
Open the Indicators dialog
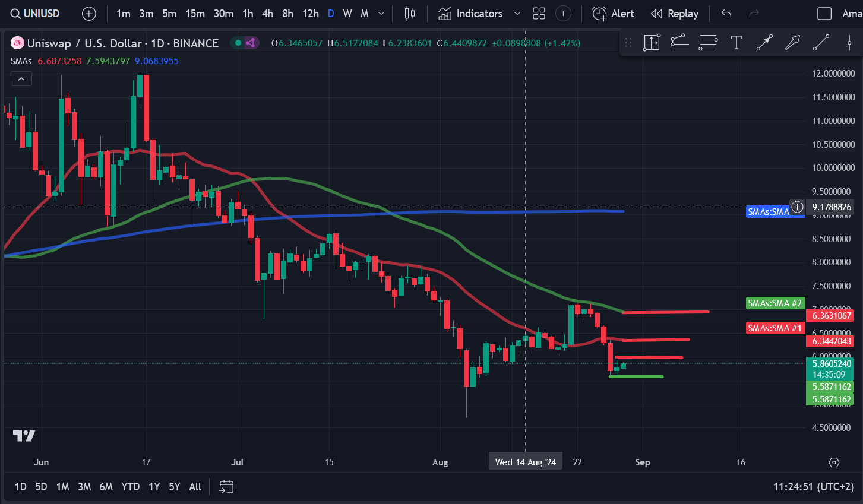pyautogui.click(x=470, y=13)
